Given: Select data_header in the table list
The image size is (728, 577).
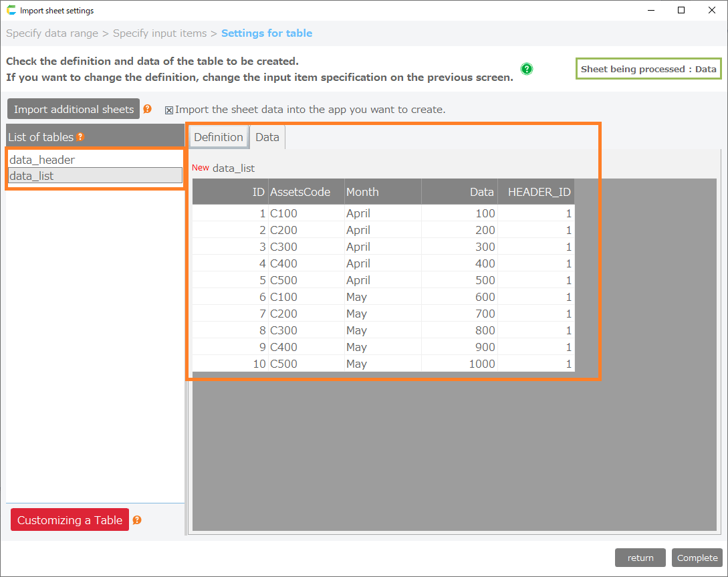Looking at the screenshot, I should [x=42, y=160].
